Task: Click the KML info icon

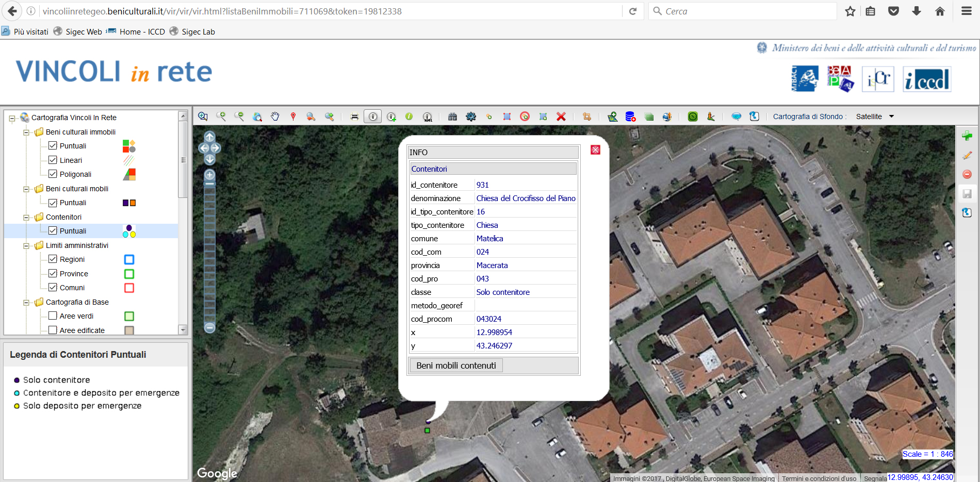Action: 428,117
